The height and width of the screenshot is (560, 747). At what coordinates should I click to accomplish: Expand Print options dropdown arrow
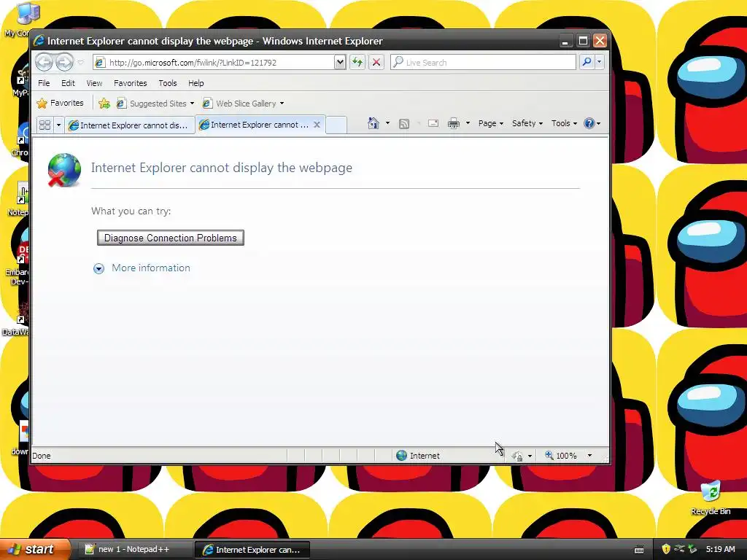[x=468, y=123]
